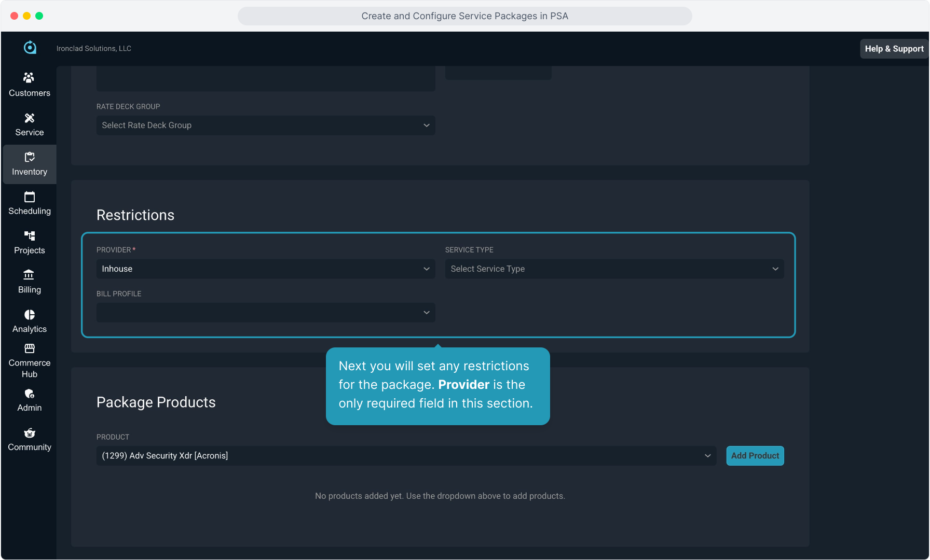Image resolution: width=930 pixels, height=560 pixels.
Task: Click the Customers people icon
Action: click(29, 78)
